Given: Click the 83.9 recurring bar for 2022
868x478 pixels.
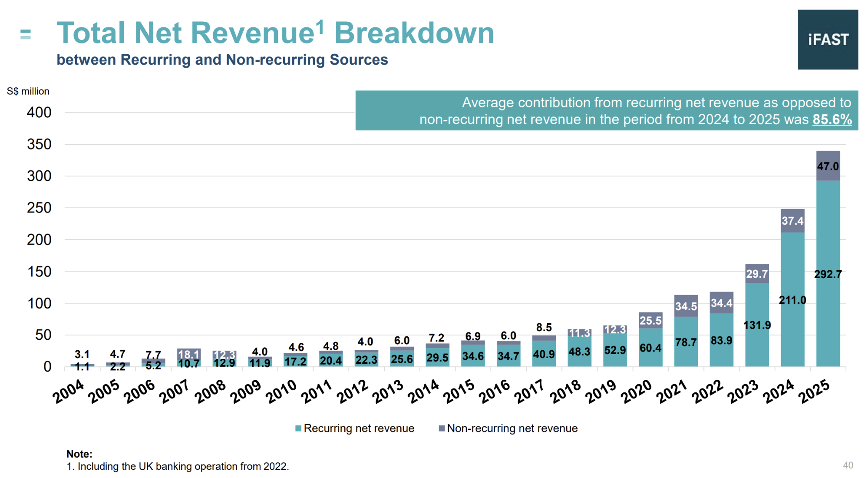Looking at the screenshot, I should 721,340.
